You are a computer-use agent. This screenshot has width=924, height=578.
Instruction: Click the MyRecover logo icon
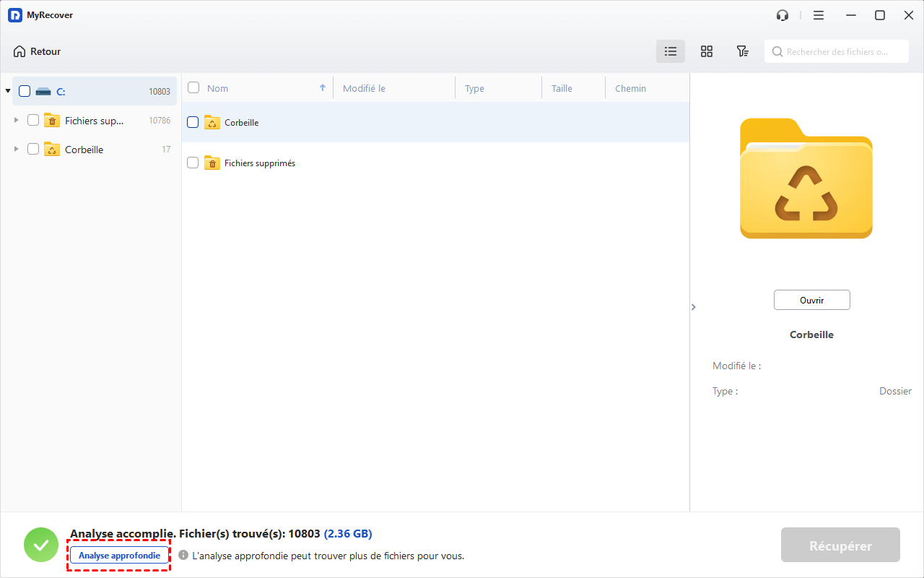point(15,15)
